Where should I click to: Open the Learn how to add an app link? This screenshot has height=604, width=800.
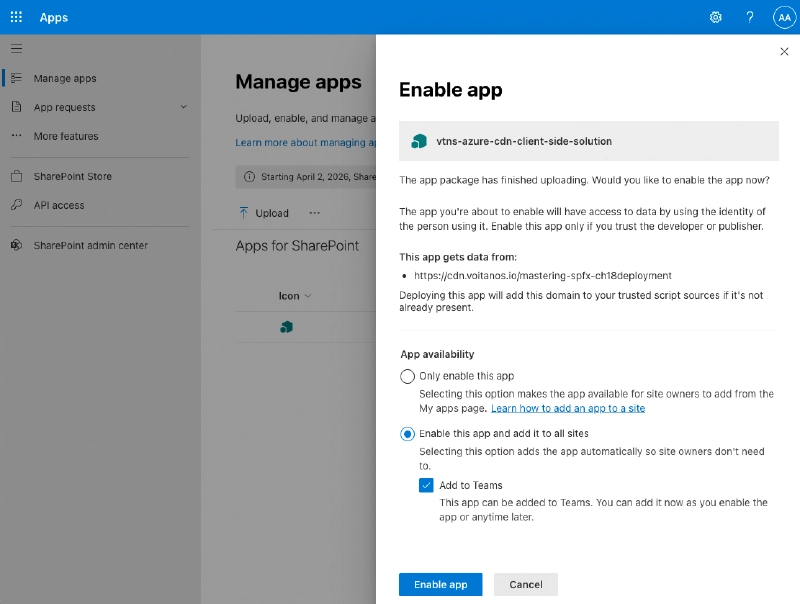pos(567,408)
